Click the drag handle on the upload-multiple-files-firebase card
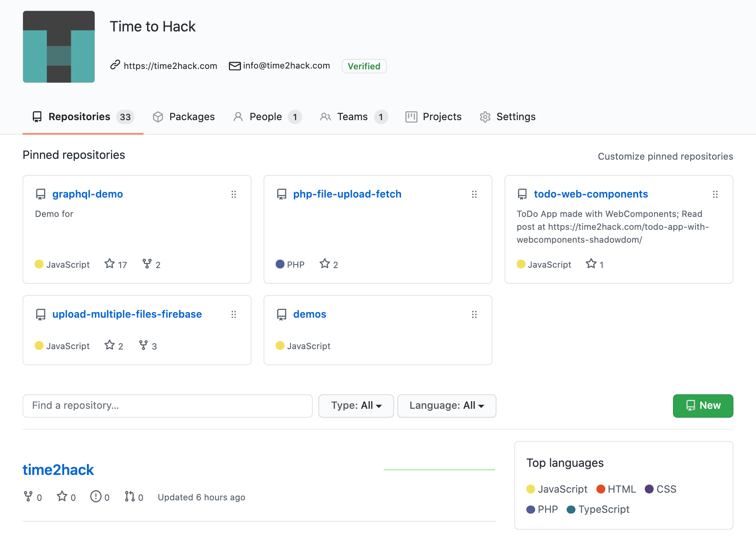756x537 pixels. pyautogui.click(x=234, y=314)
